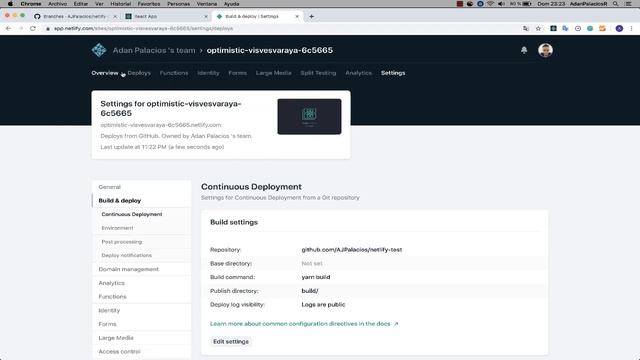Image resolution: width=640 pixels, height=360 pixels.
Task: Click the circular clock extension icon
Action: [578, 28]
